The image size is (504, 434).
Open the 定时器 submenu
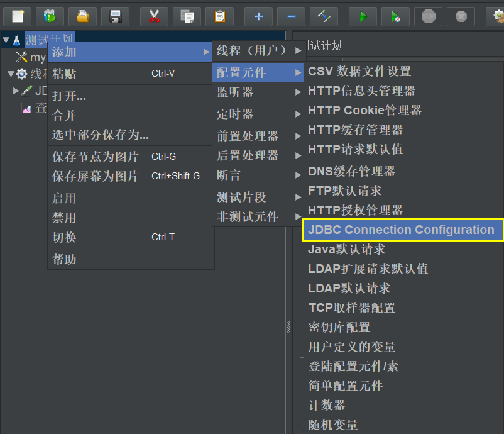pyautogui.click(x=258, y=114)
